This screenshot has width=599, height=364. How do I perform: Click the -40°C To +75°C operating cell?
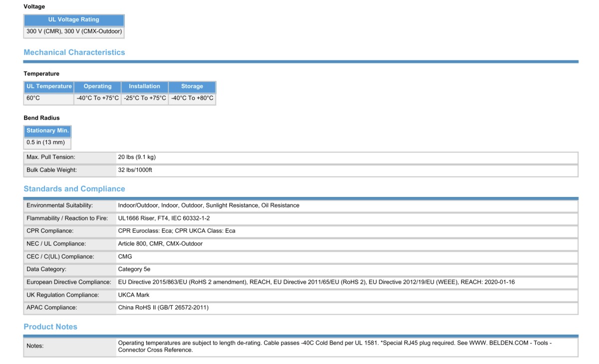(x=97, y=98)
